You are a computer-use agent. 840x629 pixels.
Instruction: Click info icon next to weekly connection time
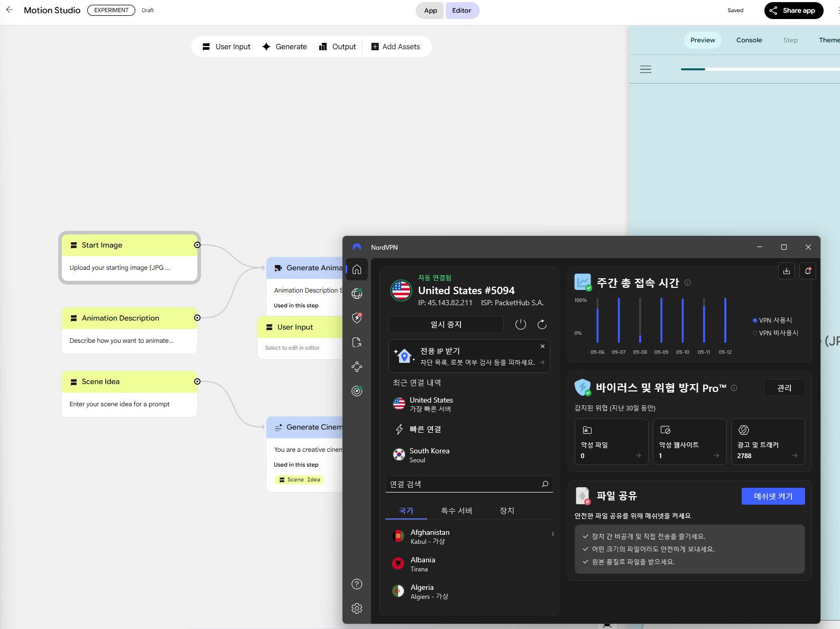[688, 282]
